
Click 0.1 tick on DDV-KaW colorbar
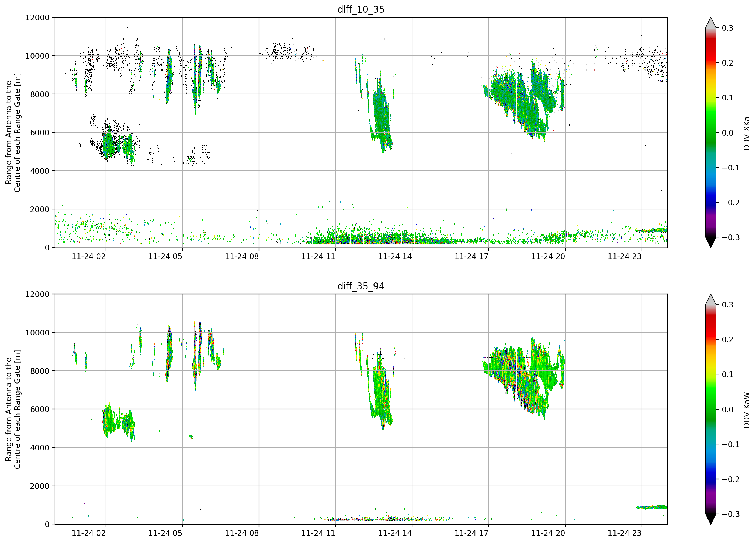(x=728, y=374)
